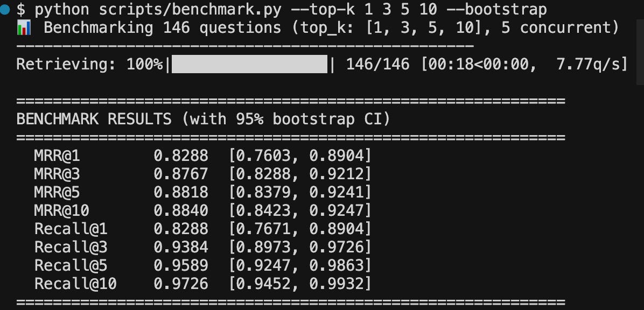The height and width of the screenshot is (310, 644).
Task: Click the "MRR@10" metric label
Action: 62,210
